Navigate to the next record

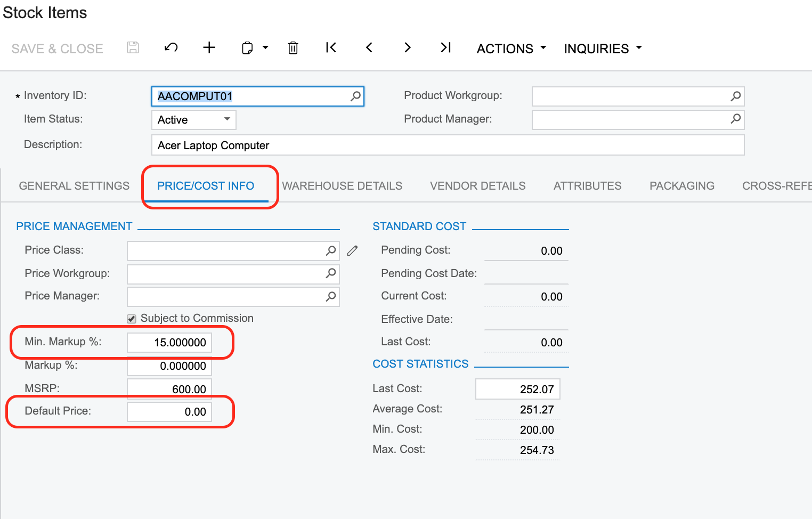(408, 48)
